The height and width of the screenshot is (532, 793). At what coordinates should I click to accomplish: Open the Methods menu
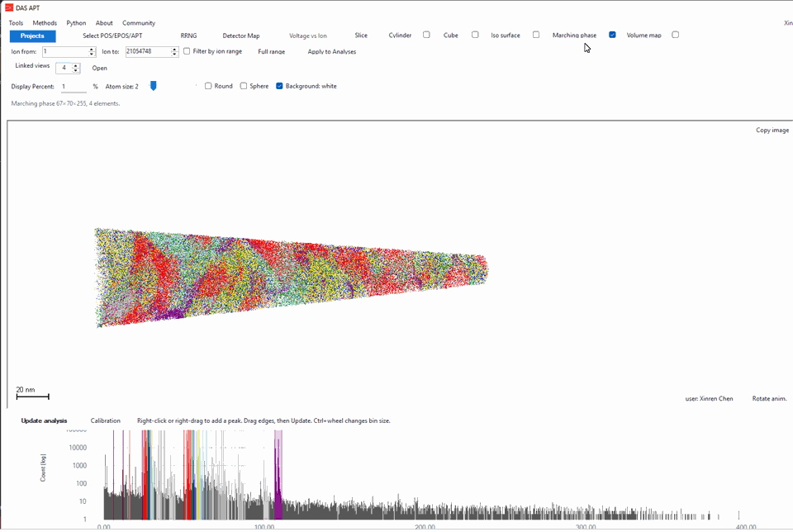pyautogui.click(x=45, y=23)
